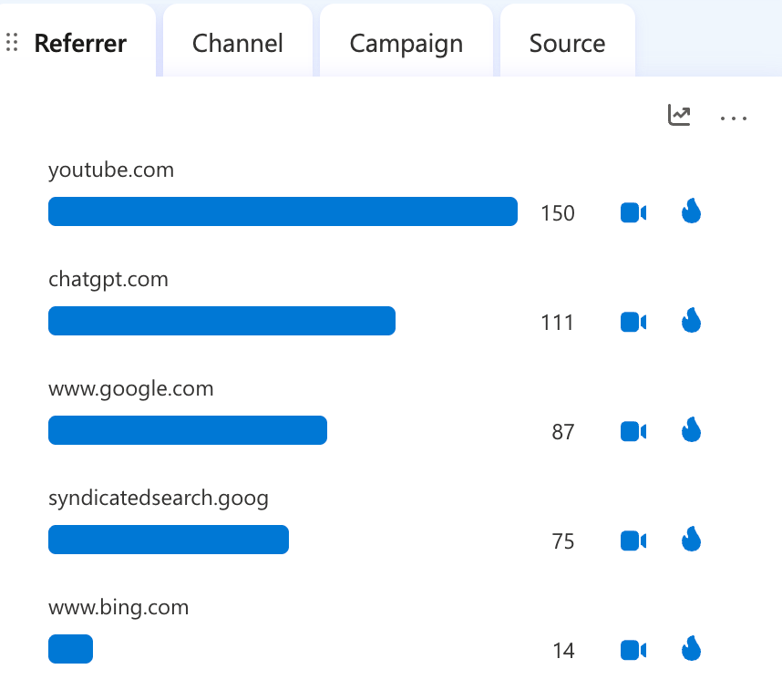Click the count 14 for www.bing.com
Screen dimensions: 782x700
point(563,651)
